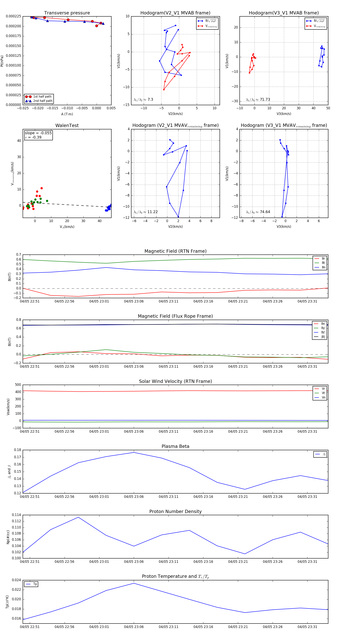
Task: Click the 'Np(#/cc)' y-axis label
Action: pos(8,537)
